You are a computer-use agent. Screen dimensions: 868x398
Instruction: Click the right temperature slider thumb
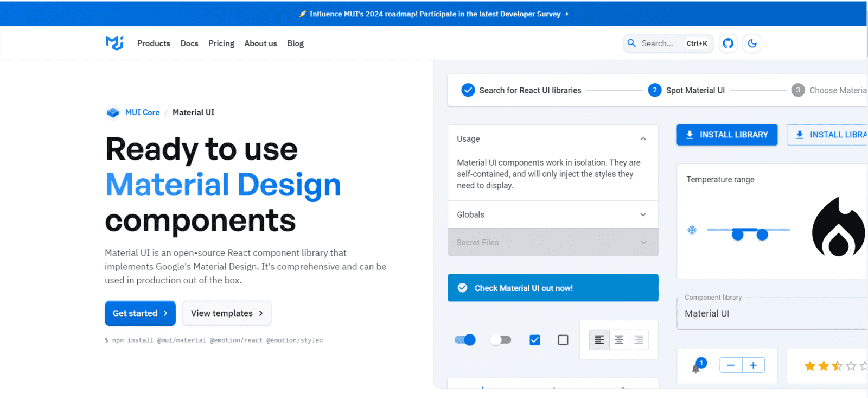(x=762, y=235)
